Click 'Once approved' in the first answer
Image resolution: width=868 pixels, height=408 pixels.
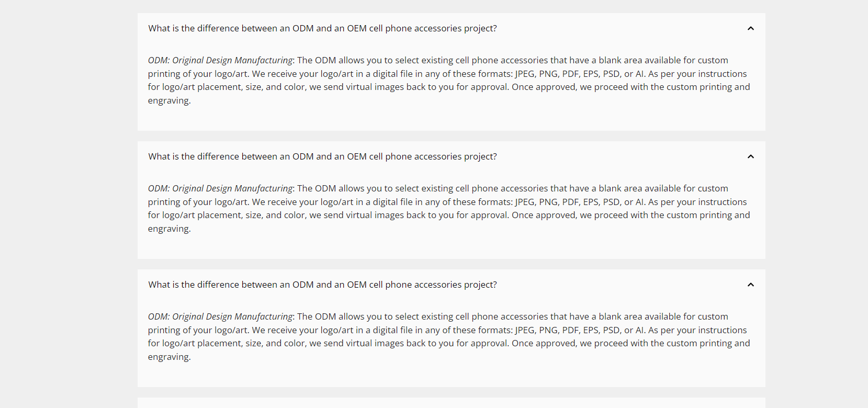[544, 87]
